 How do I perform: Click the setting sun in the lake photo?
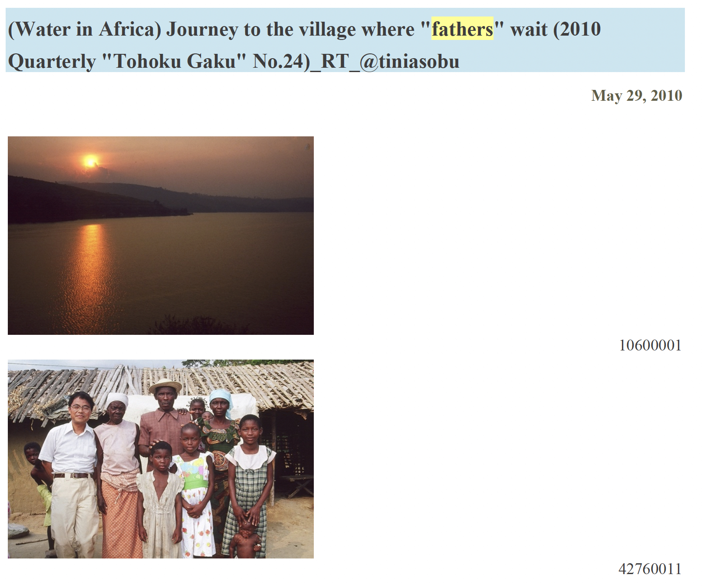pos(91,161)
